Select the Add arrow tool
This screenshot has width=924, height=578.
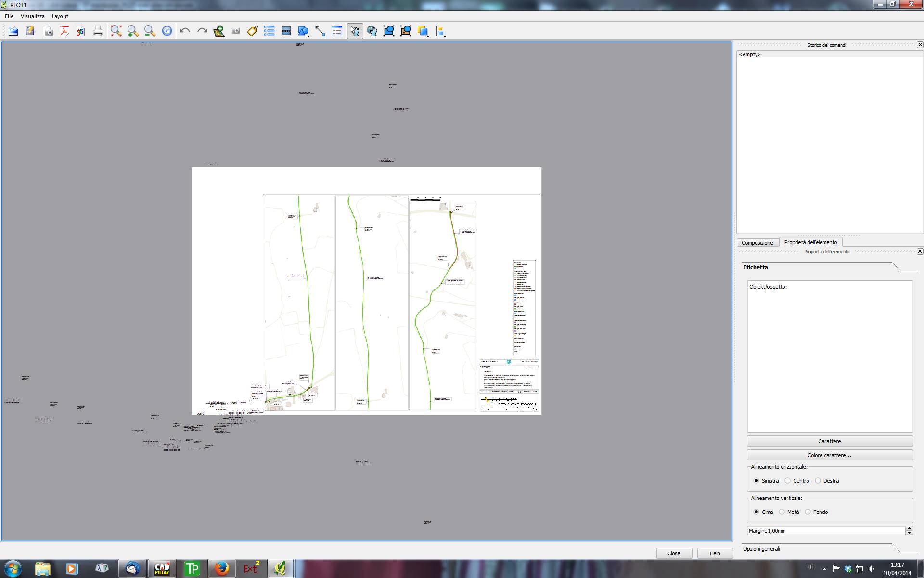click(x=320, y=31)
